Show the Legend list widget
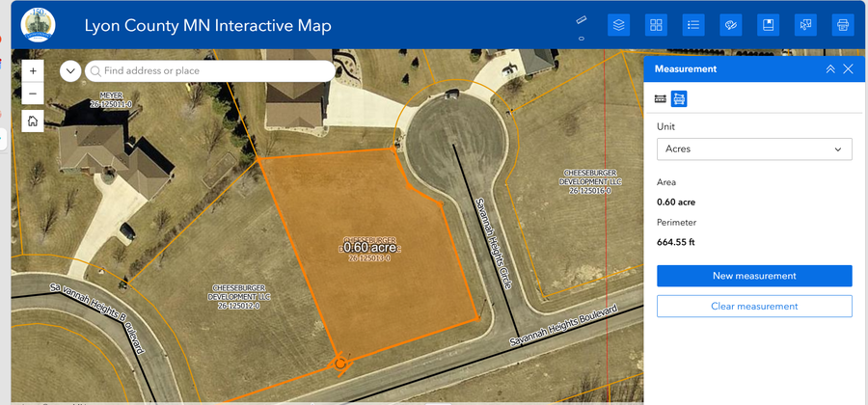This screenshot has height=405, width=868. 692,25
